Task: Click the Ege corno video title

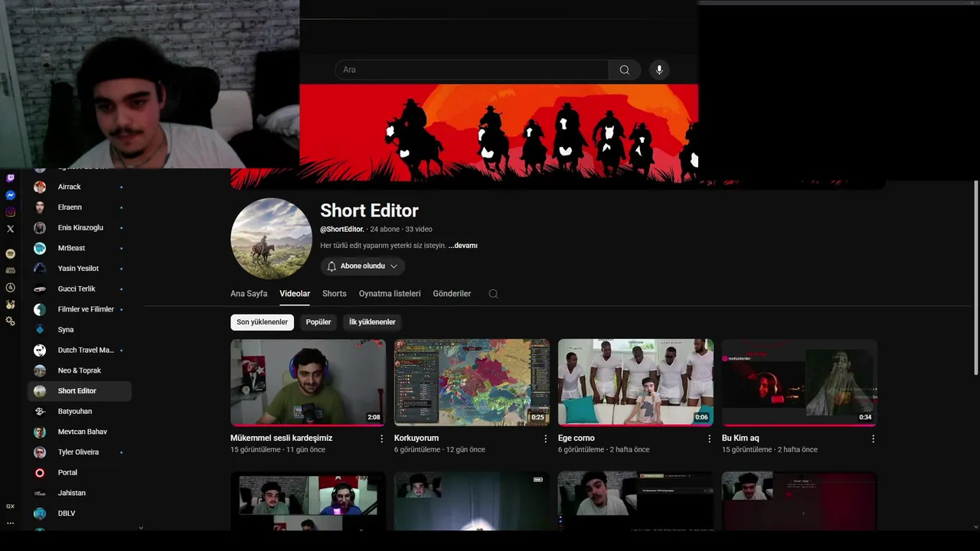Action: coord(577,439)
